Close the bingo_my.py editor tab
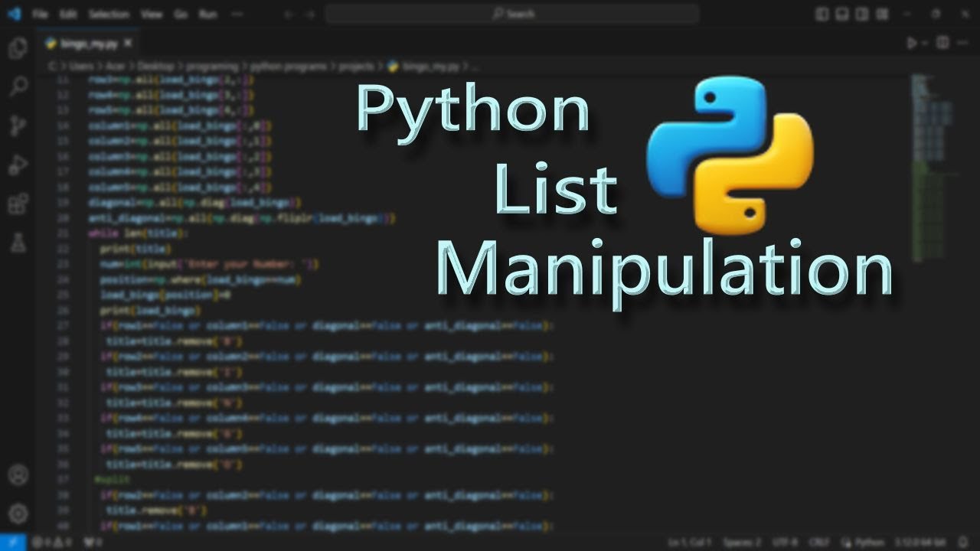 [128, 44]
